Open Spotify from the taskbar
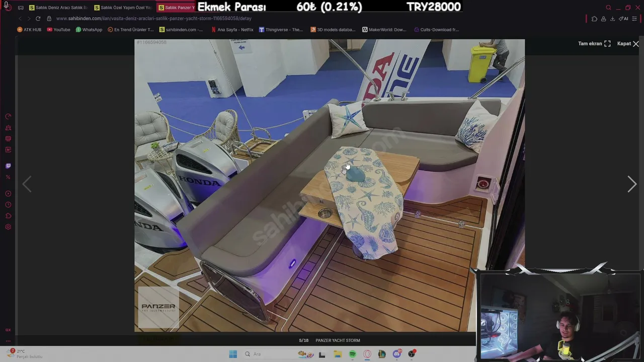The height and width of the screenshot is (362, 644). (x=352, y=354)
